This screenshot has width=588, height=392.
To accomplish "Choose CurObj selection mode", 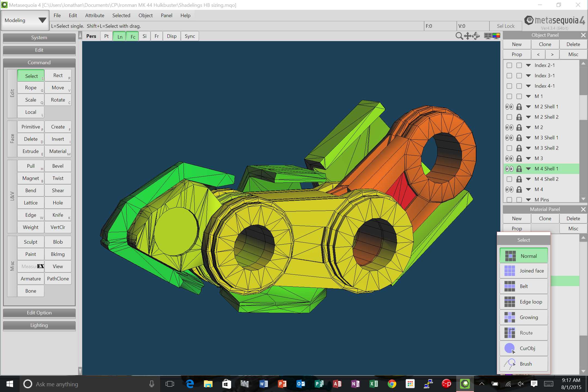I will (x=524, y=348).
